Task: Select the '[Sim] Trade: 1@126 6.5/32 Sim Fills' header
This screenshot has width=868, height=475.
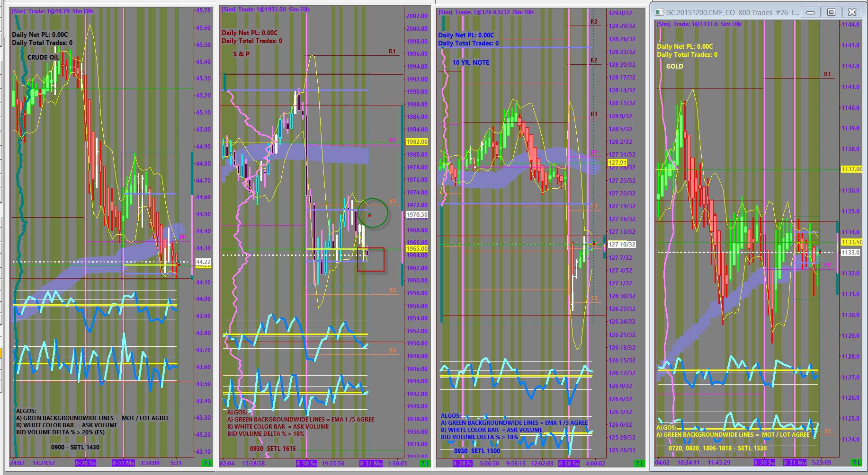Action: click(486, 12)
